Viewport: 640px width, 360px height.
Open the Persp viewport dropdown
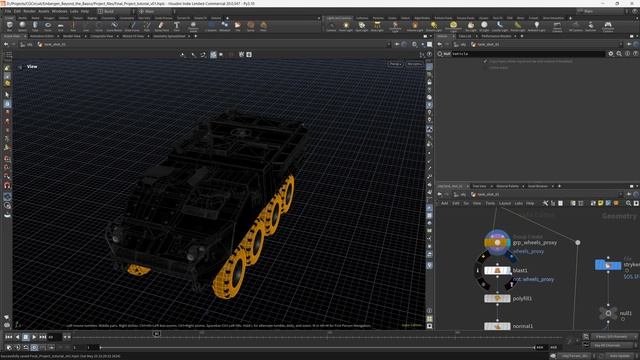coord(395,64)
